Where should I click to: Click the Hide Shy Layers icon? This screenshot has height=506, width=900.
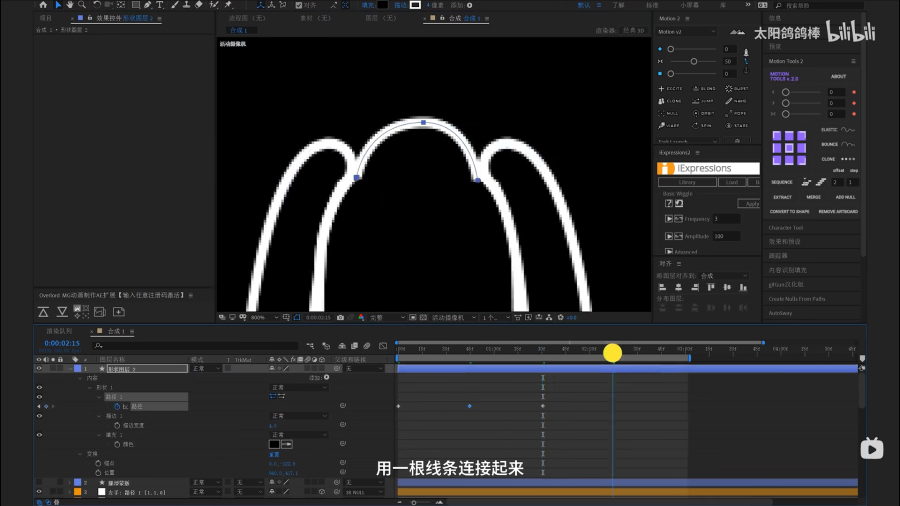[342, 345]
